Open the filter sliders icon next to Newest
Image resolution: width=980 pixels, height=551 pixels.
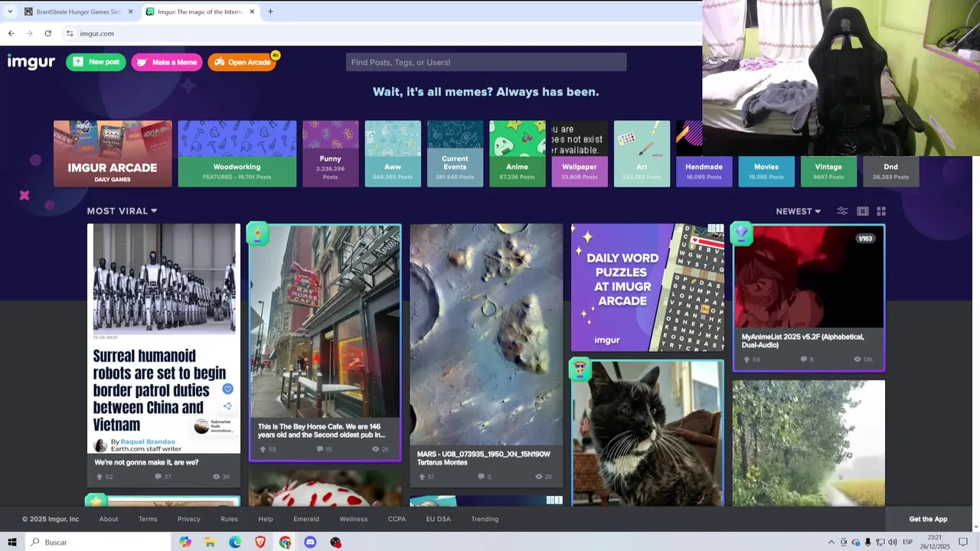[x=842, y=211]
